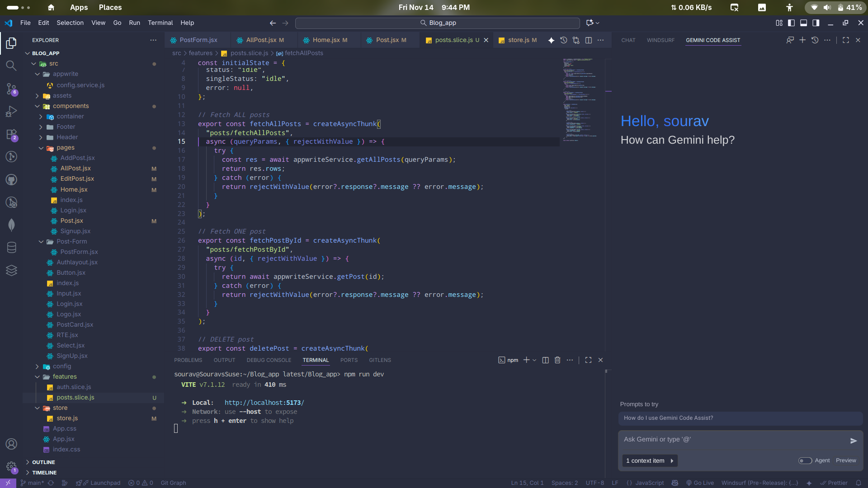Toggle the primary side bar layout button
868x488 pixels.
[791, 23]
